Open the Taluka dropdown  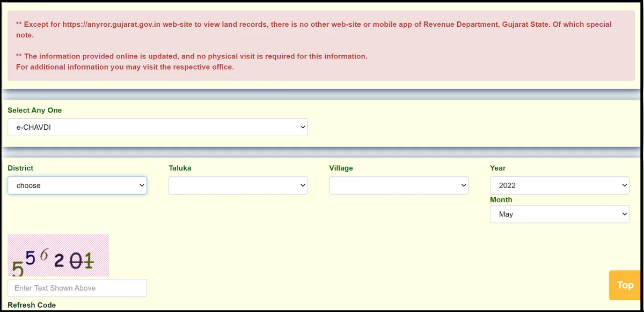coord(238,185)
